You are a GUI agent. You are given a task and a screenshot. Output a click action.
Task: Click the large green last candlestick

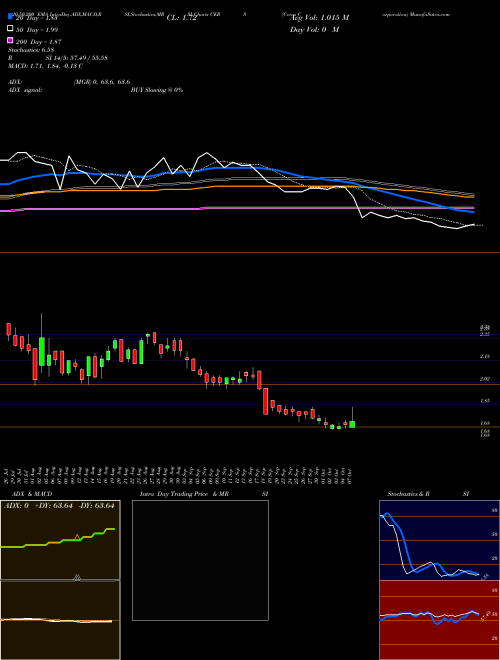(352, 424)
